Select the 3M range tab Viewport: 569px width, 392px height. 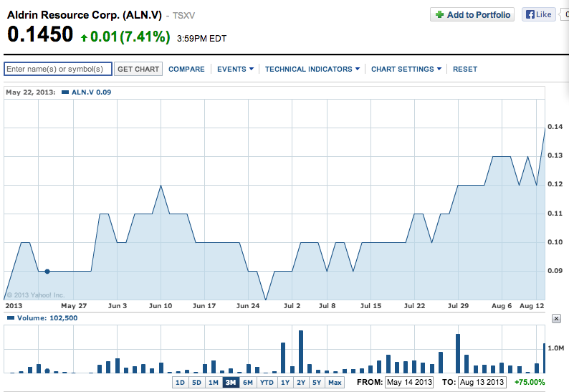(x=231, y=382)
